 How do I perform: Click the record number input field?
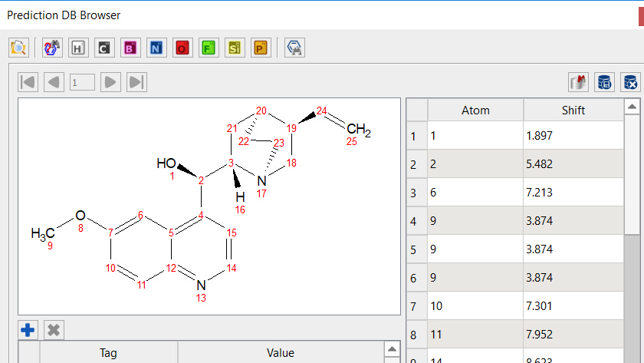point(82,82)
